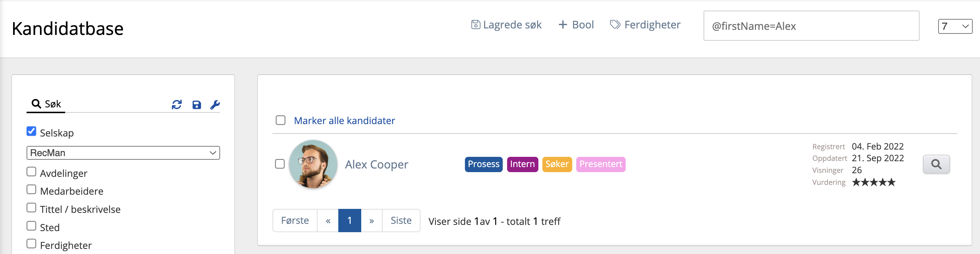Click the Marker alle kandidater link
This screenshot has width=980, height=254.
[344, 121]
